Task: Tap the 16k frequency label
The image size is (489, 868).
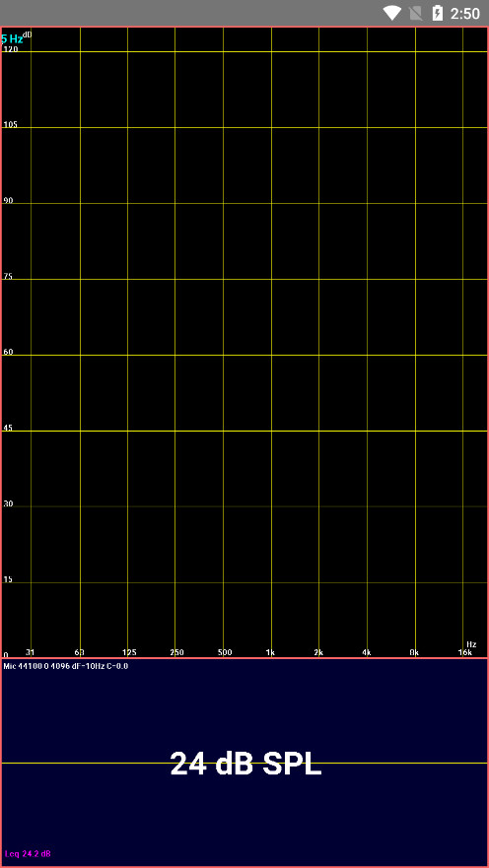Action: coord(465,652)
